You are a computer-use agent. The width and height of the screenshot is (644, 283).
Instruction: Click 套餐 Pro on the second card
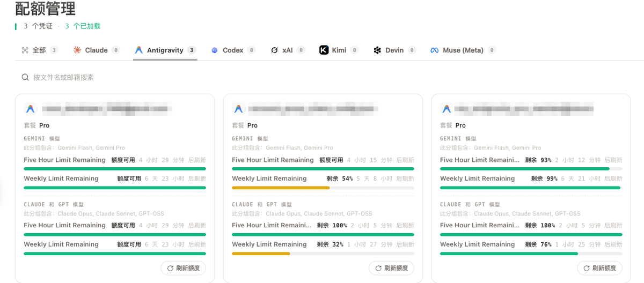(245, 125)
